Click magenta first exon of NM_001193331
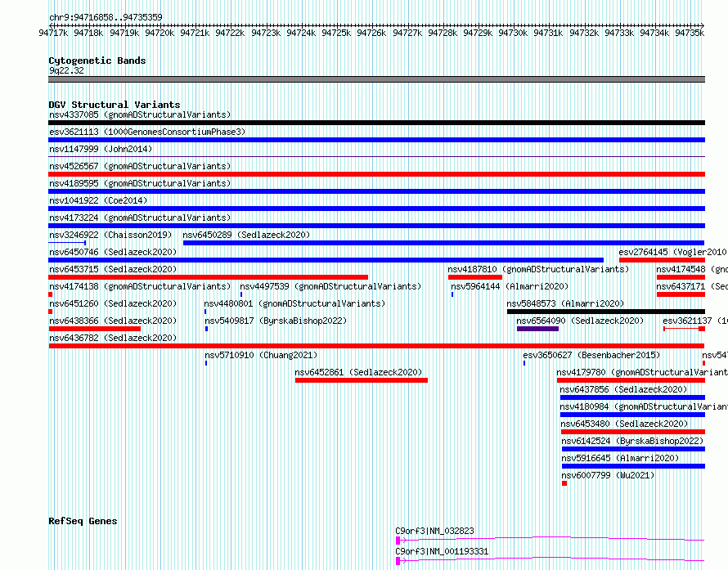This screenshot has height=570, width=728. tap(398, 561)
